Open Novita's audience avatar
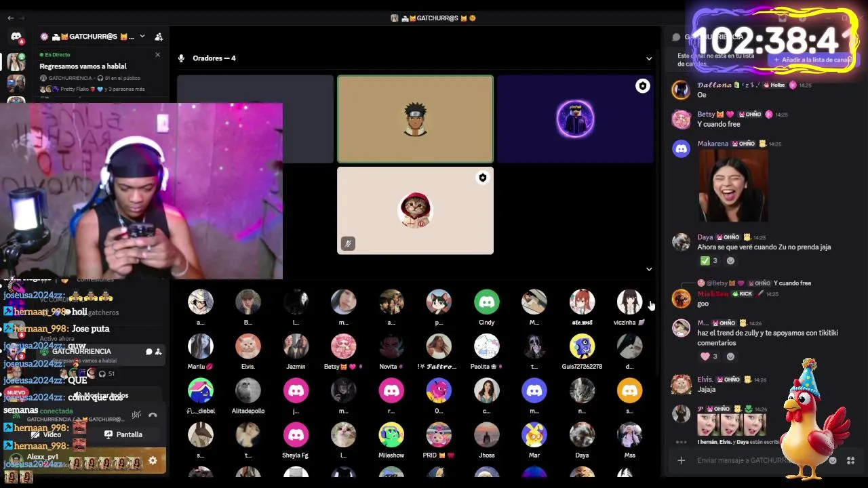The height and width of the screenshot is (488, 868). click(391, 346)
